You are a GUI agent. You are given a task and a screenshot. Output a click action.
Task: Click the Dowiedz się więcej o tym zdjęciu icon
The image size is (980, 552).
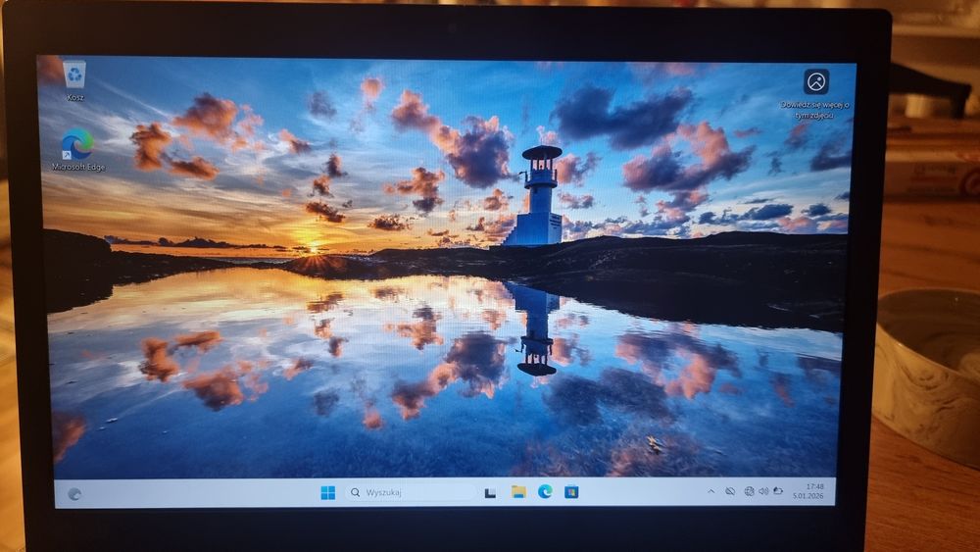(816, 81)
